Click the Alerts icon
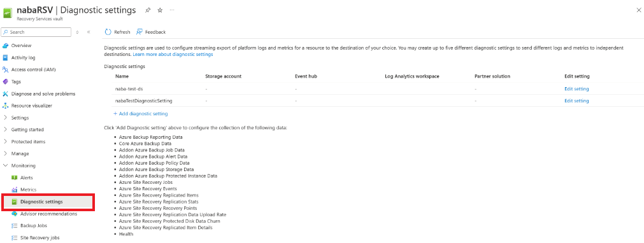644x243 pixels. click(15, 177)
